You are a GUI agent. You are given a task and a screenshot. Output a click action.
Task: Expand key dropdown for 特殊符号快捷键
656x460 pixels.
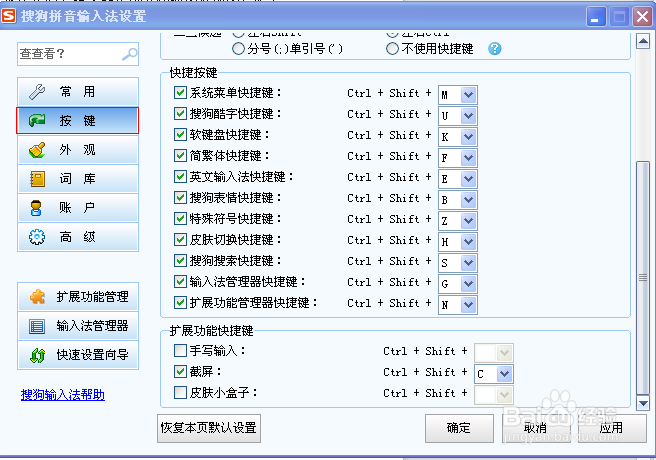pyautogui.click(x=469, y=221)
